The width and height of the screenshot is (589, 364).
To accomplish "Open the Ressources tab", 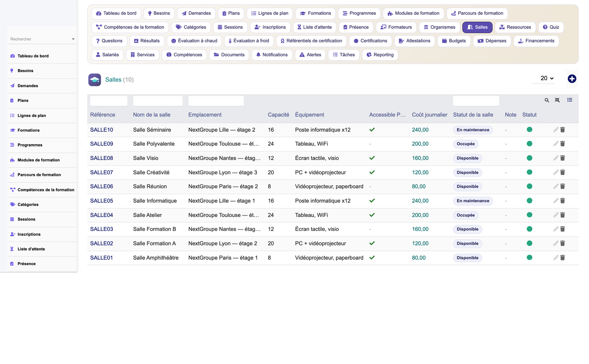I will click(x=515, y=27).
